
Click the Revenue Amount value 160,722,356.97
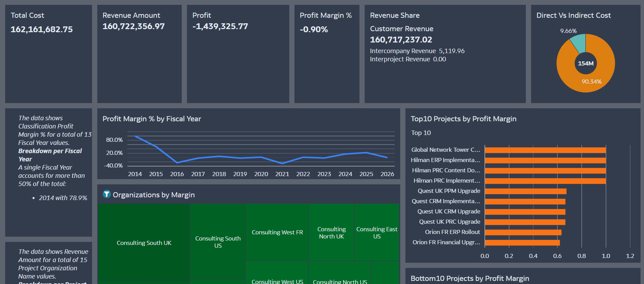134,26
